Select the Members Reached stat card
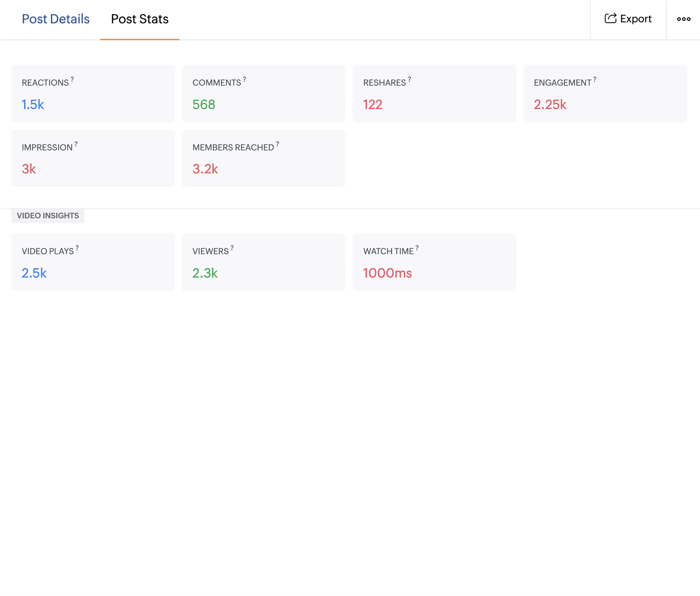 [263, 158]
